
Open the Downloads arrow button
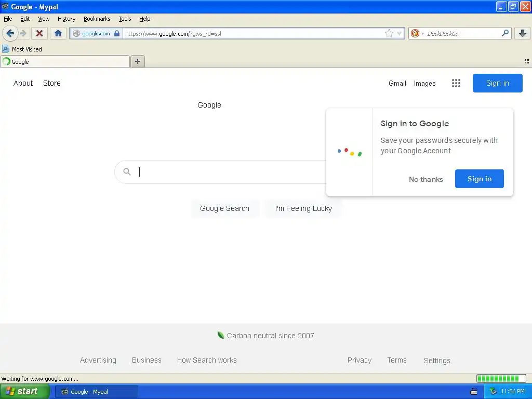[523, 33]
